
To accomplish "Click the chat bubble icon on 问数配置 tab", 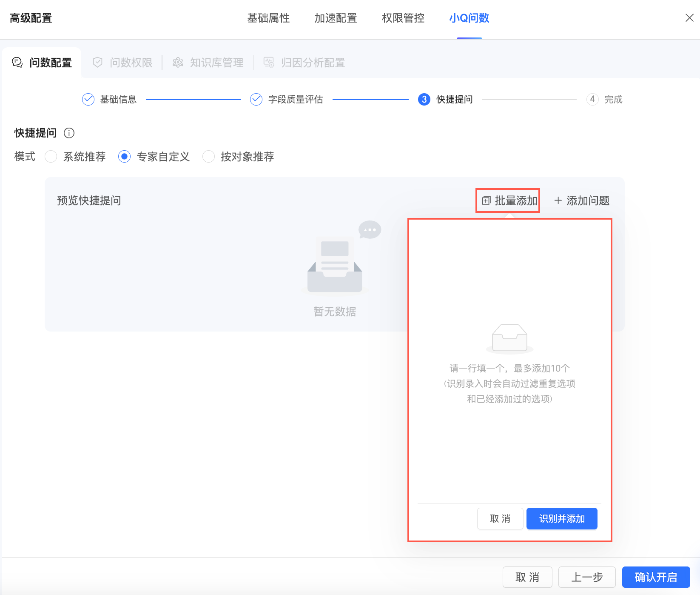I will (x=17, y=63).
